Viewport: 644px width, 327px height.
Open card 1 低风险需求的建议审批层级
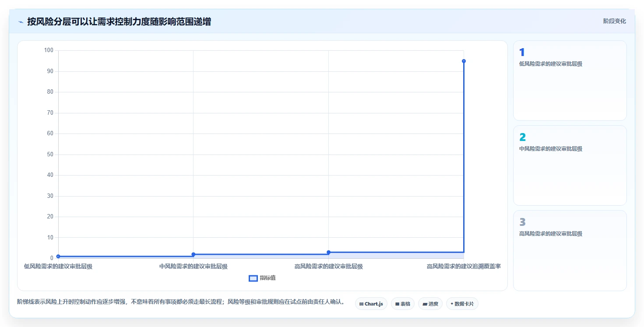570,81
